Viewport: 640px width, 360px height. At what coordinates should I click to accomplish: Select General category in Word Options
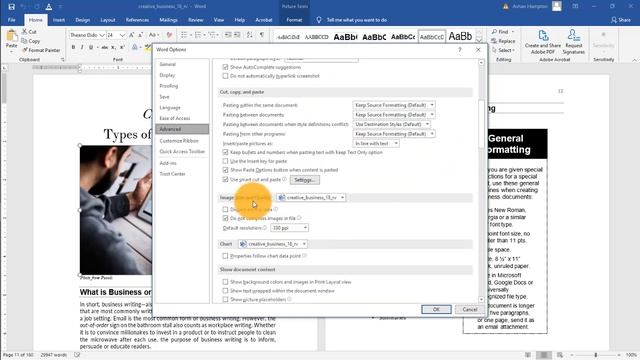pos(168,64)
